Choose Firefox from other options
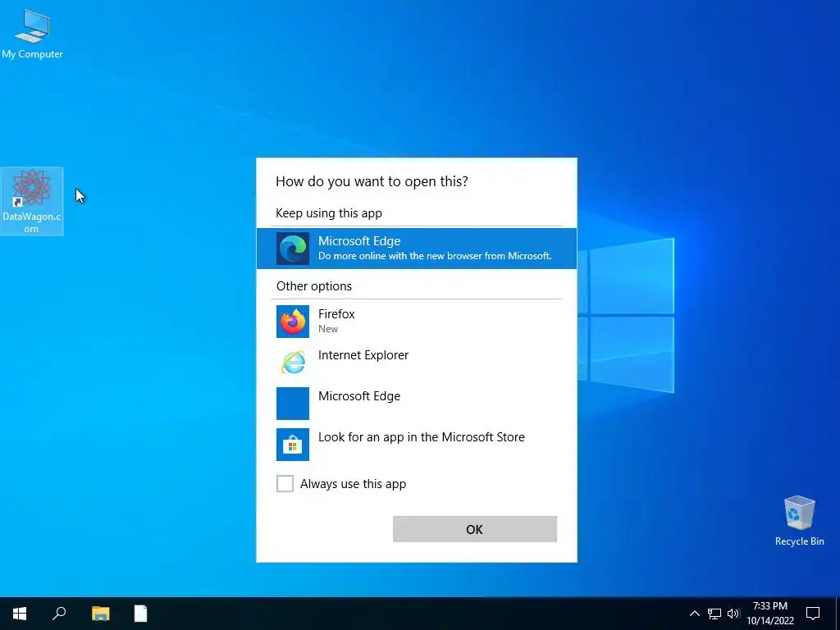 [416, 321]
